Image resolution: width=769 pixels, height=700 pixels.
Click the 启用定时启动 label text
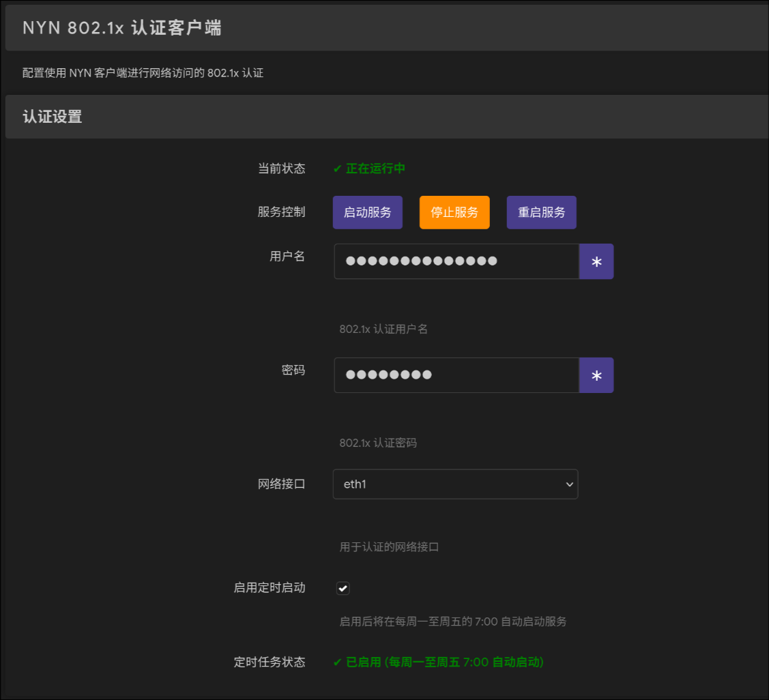[269, 587]
